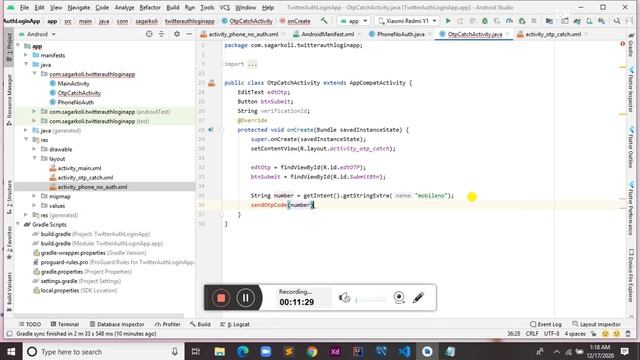Expand the values folder
640x360 pixels.
point(35,206)
